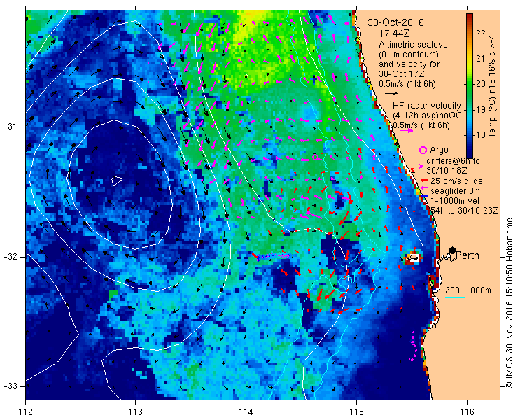This screenshot has width=518, height=420.
Task: Click the '200 1000m' isobath label
Action: pos(468,290)
